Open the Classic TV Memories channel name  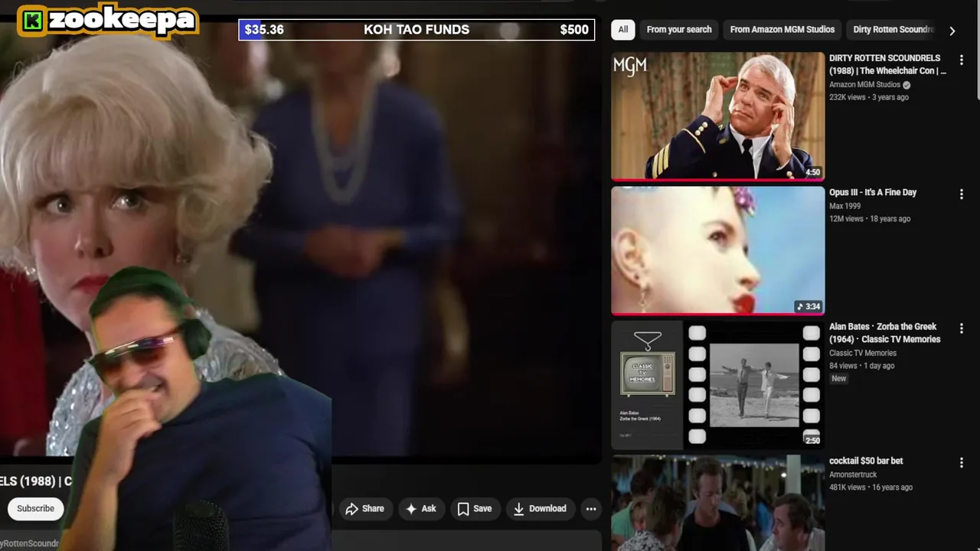[x=863, y=354]
